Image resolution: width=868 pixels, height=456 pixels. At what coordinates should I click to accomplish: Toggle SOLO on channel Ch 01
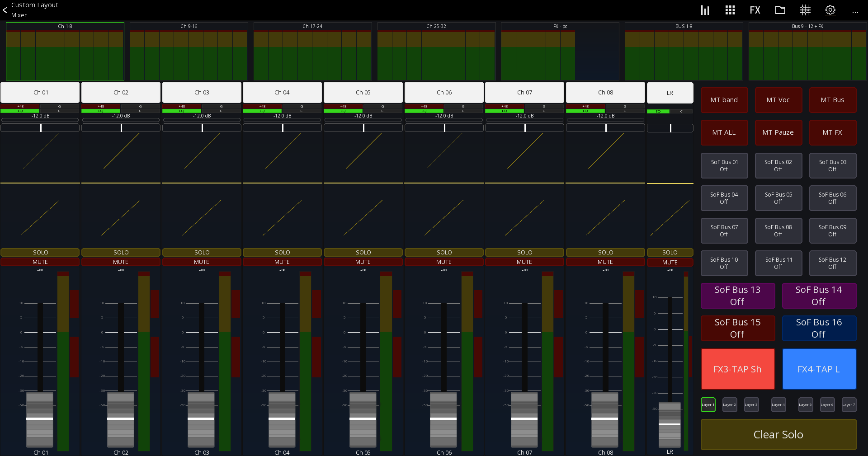point(40,252)
